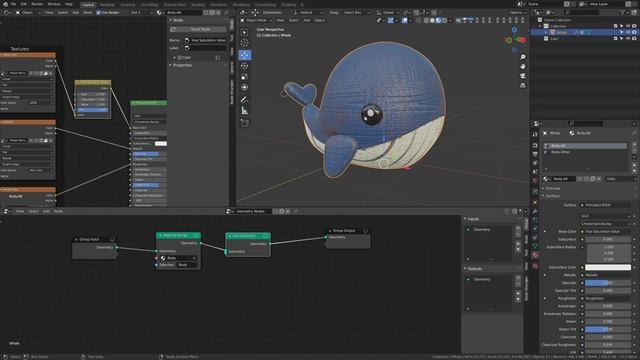Toggle X-ray mode in viewport header
Image resolution: width=640 pixels, height=360 pixels.
(x=418, y=20)
